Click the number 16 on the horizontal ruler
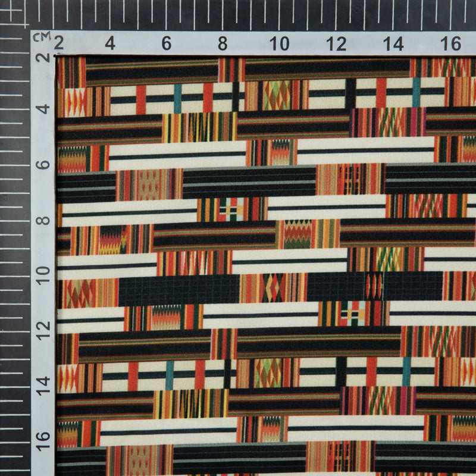The image size is (476, 476). (451, 43)
